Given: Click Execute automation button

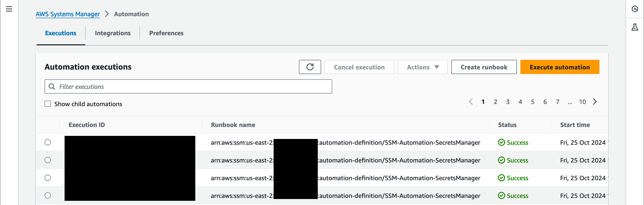Looking at the screenshot, I should [x=559, y=67].
